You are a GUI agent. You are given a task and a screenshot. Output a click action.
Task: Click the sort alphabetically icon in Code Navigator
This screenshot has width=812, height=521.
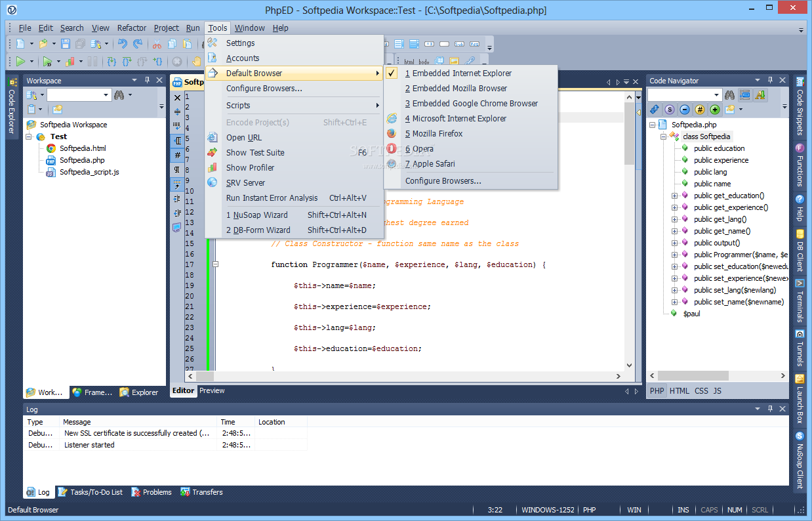760,95
